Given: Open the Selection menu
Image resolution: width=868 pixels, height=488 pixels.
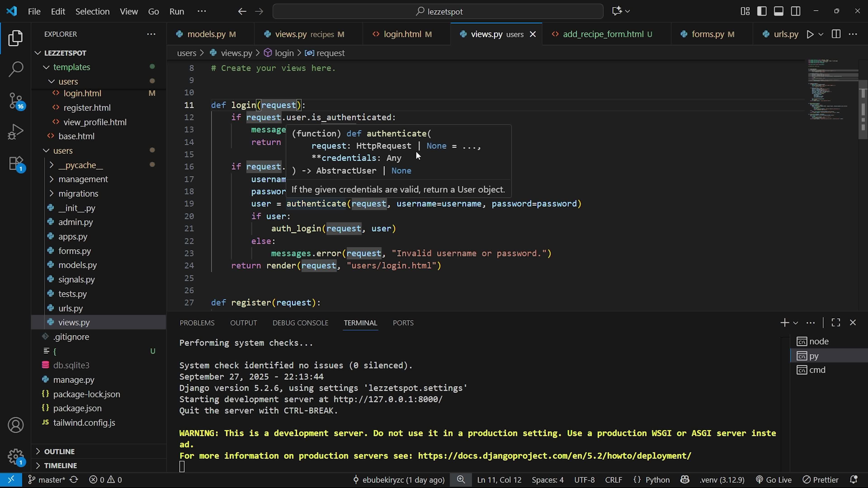Looking at the screenshot, I should click(x=92, y=12).
